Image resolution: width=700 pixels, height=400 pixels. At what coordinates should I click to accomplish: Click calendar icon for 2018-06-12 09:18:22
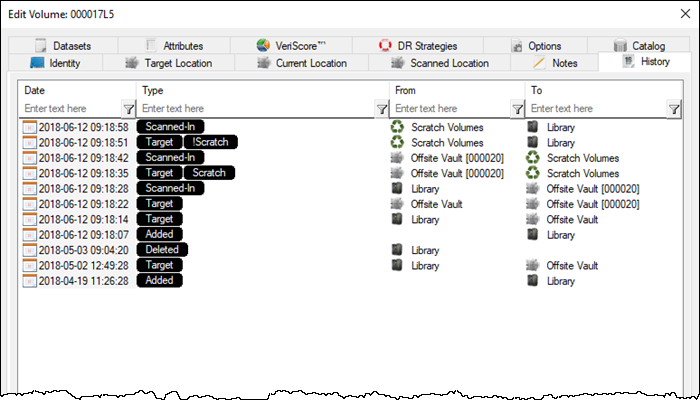[x=29, y=204]
